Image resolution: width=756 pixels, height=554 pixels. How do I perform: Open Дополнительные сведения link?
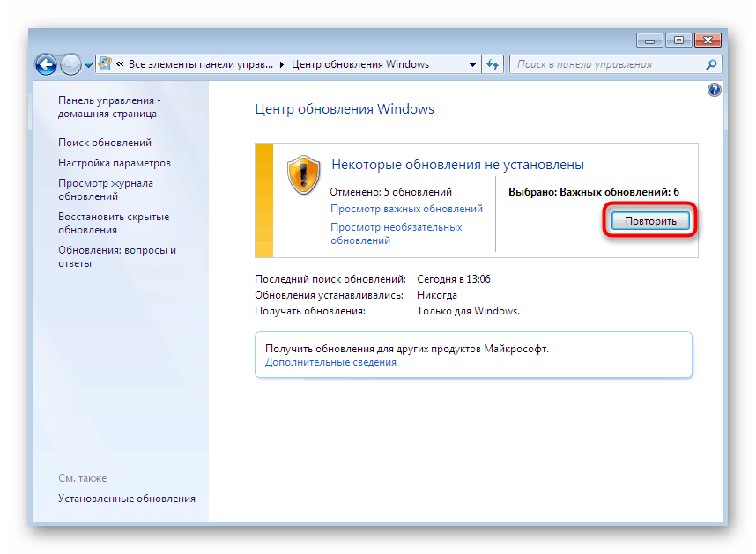(x=330, y=362)
